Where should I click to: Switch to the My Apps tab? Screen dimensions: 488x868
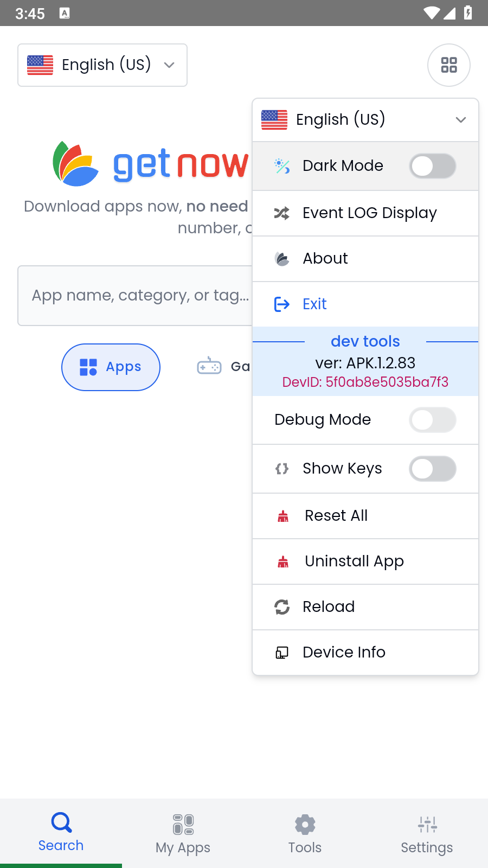click(x=183, y=833)
